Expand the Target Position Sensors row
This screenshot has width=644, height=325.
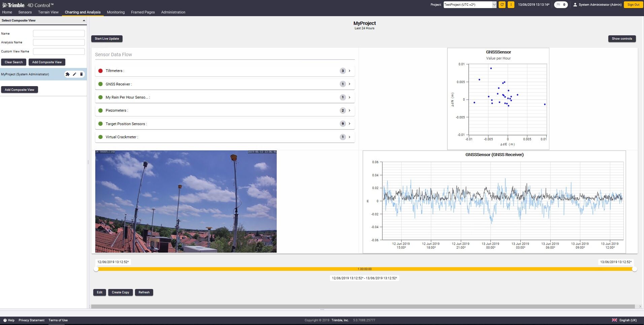(x=349, y=123)
